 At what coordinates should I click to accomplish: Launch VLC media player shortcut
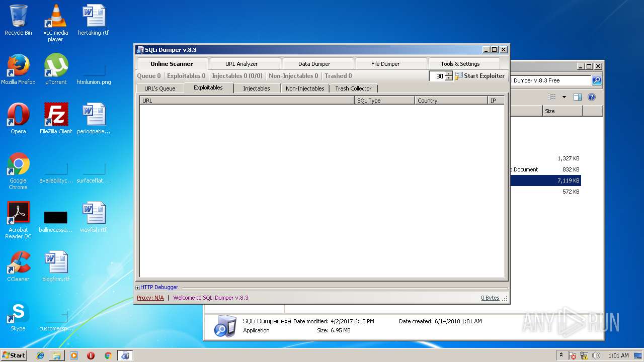(55, 23)
